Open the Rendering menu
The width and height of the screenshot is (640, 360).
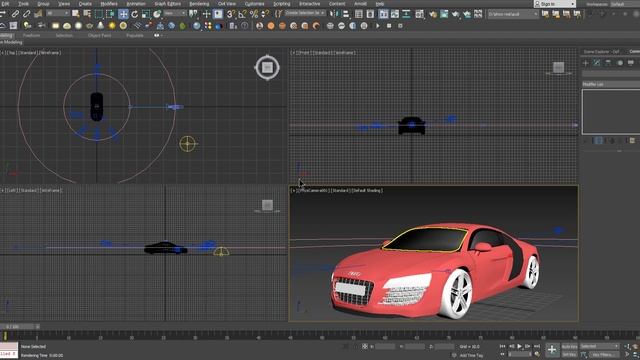(x=199, y=4)
